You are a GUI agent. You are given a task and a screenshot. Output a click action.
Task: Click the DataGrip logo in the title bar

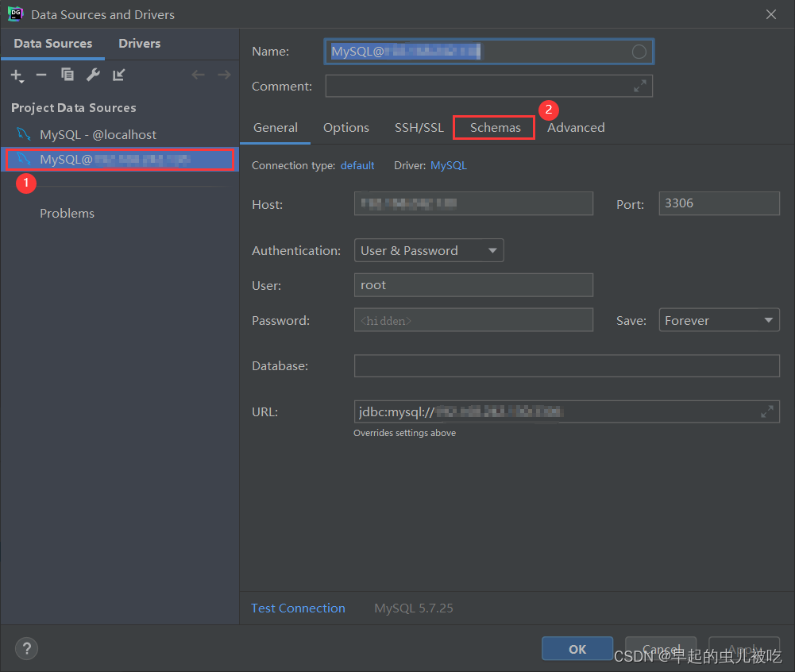pyautogui.click(x=15, y=14)
